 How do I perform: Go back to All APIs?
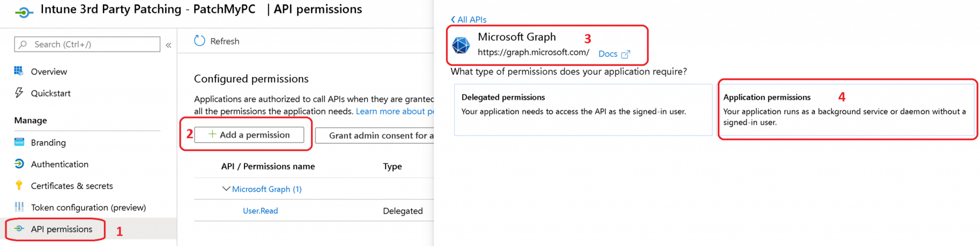[x=468, y=20]
